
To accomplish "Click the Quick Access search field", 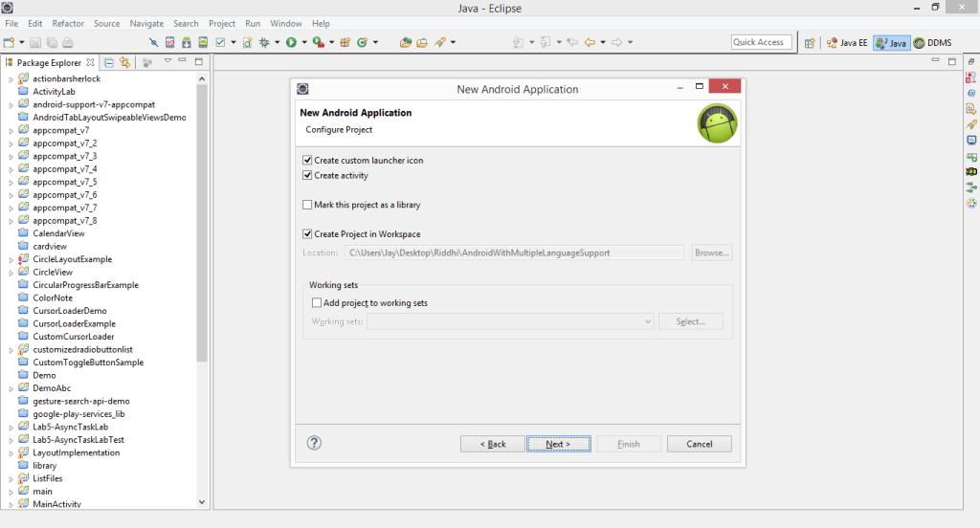I will (761, 42).
